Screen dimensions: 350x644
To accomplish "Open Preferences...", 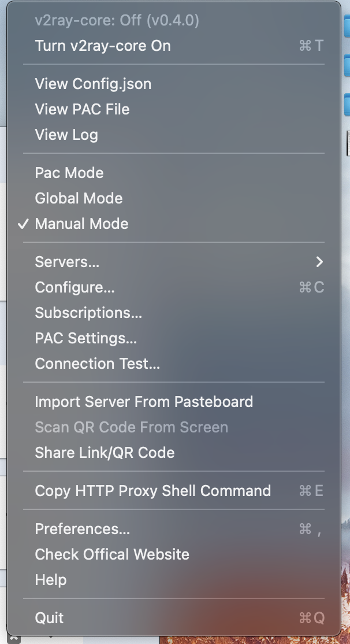I will (82, 529).
